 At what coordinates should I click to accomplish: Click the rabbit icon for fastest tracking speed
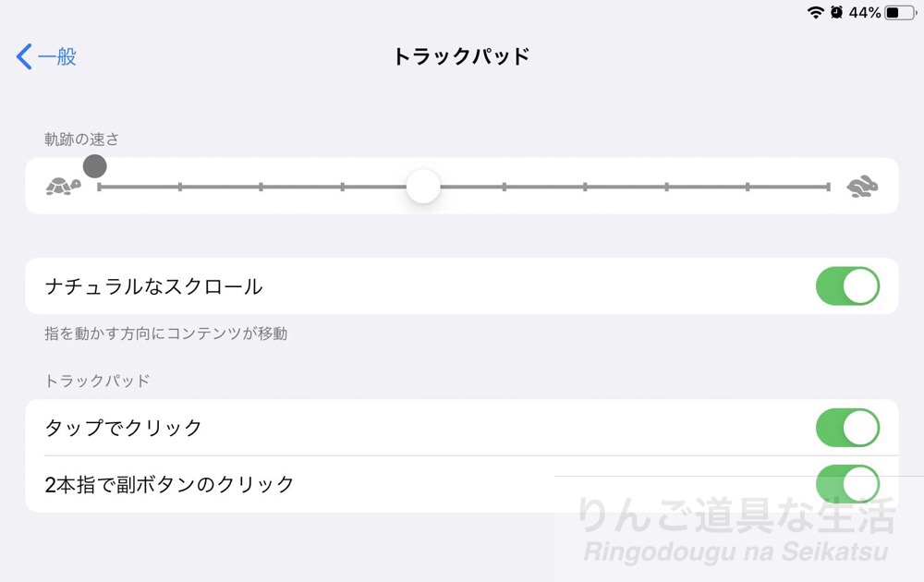pyautogui.click(x=861, y=185)
